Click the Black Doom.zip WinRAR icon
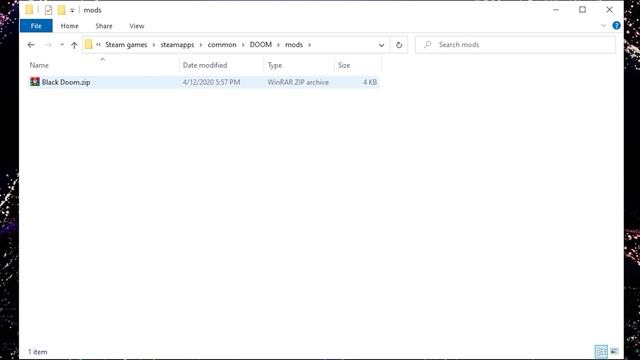 click(35, 82)
